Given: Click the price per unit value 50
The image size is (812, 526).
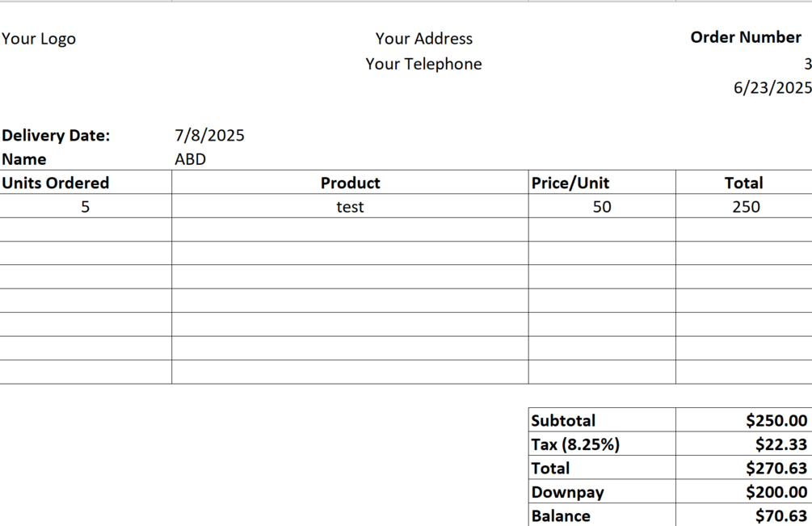Looking at the screenshot, I should [602, 207].
